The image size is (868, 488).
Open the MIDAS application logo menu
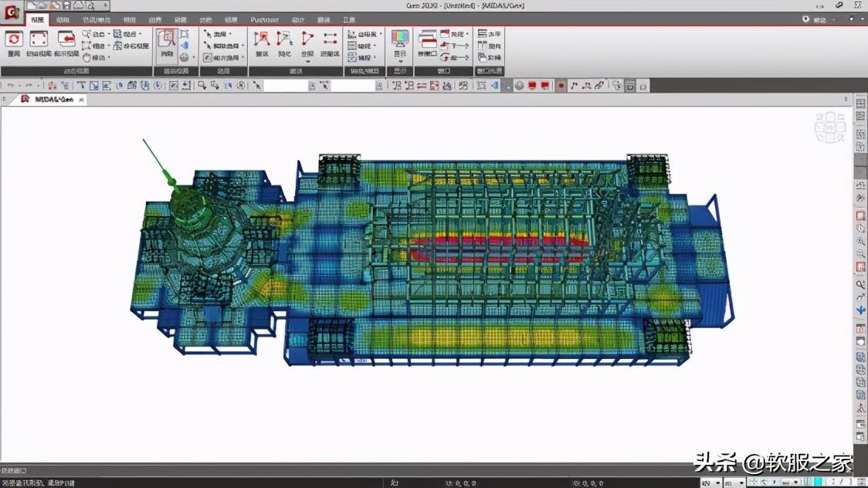coord(12,12)
